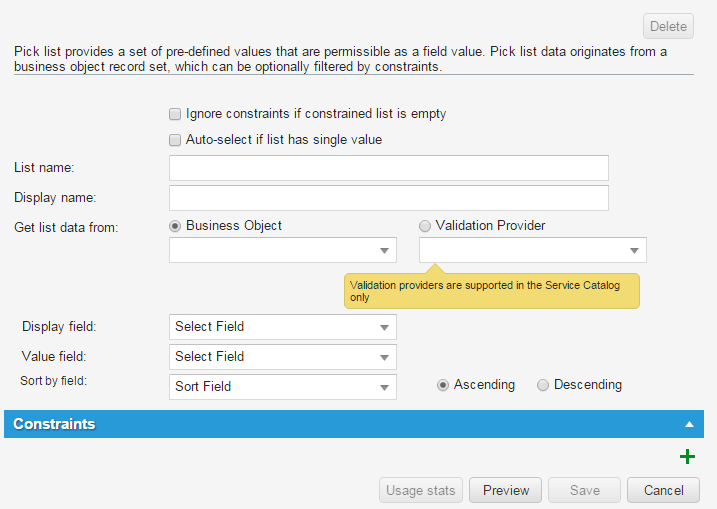Open the Validation Provider dropdown list
This screenshot has height=509, width=717.
(533, 250)
